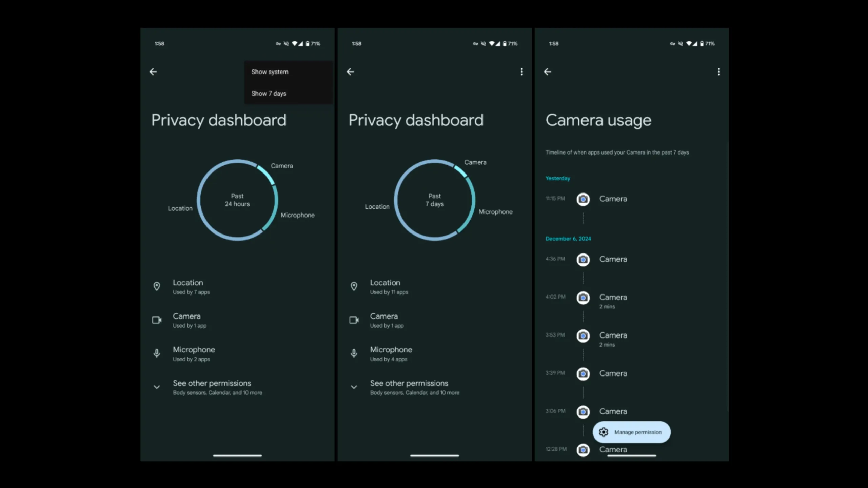The width and height of the screenshot is (868, 488).
Task: Tap location pin icon beside Used by 7 apps
Action: [157, 286]
